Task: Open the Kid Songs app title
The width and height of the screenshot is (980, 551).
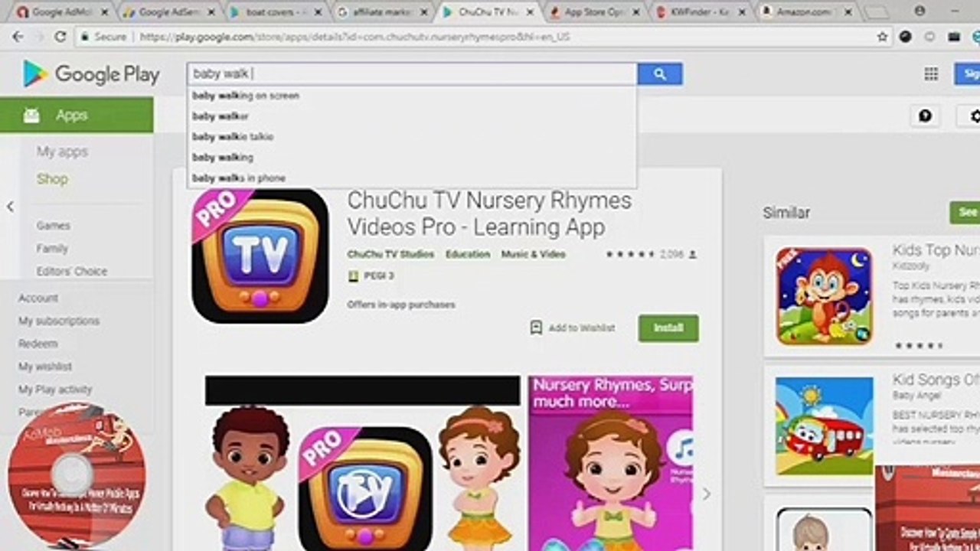Action: pos(936,380)
